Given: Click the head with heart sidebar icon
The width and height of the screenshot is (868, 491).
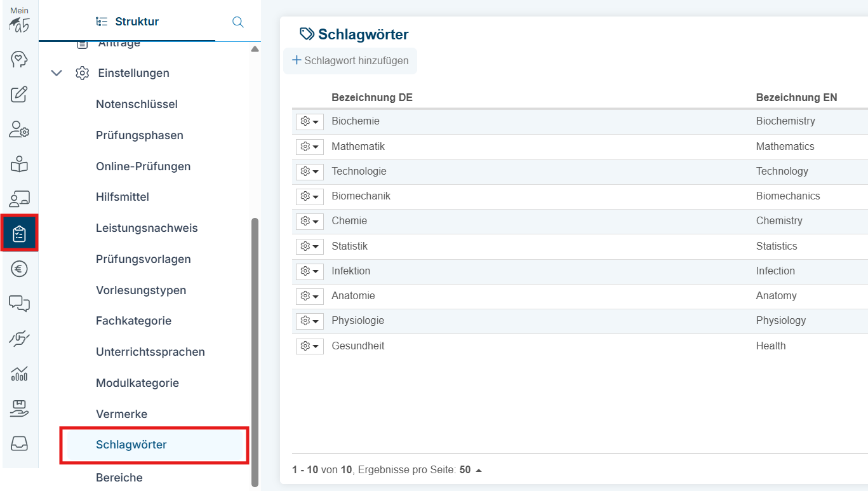Looking at the screenshot, I should (x=19, y=60).
